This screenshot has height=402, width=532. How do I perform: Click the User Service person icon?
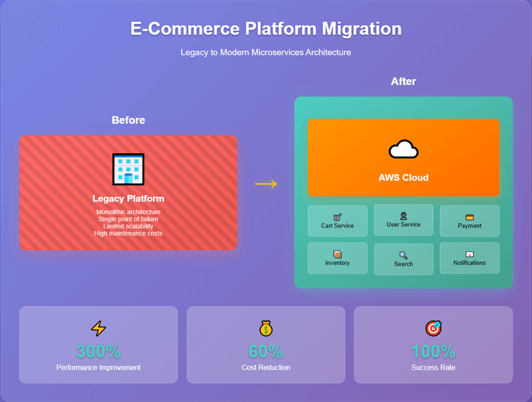pos(403,217)
